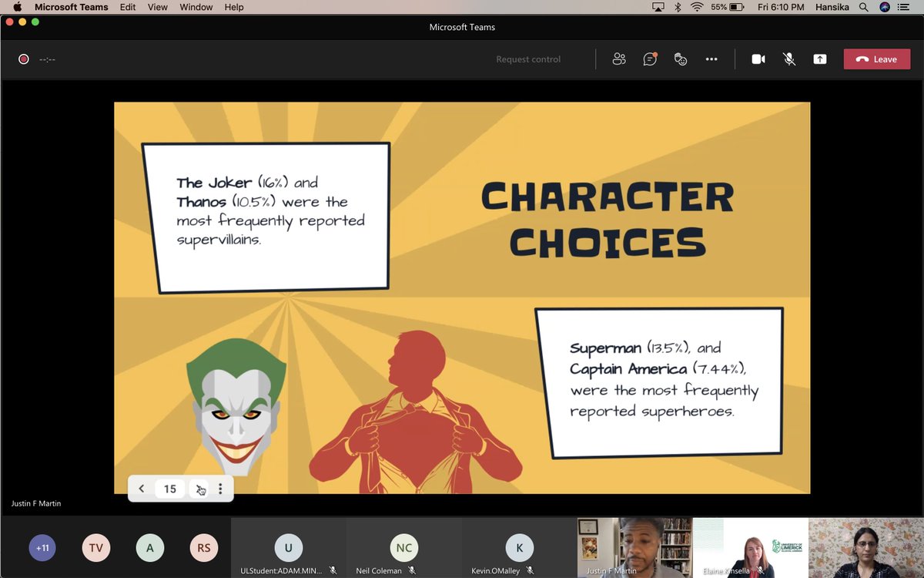Click the muted mic on ULStudent tile
The height and width of the screenshot is (578, 924).
coord(333,570)
